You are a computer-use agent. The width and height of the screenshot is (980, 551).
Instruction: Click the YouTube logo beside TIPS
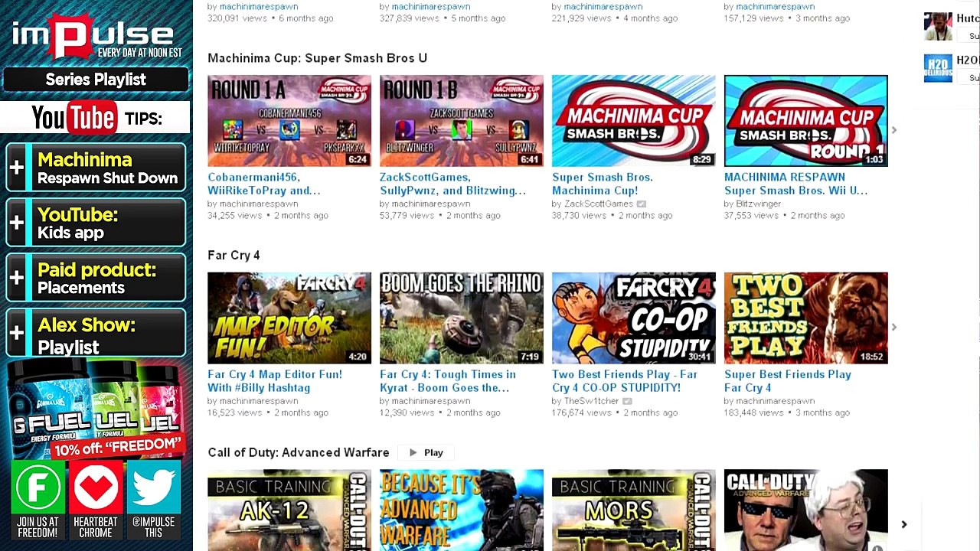[x=73, y=118]
